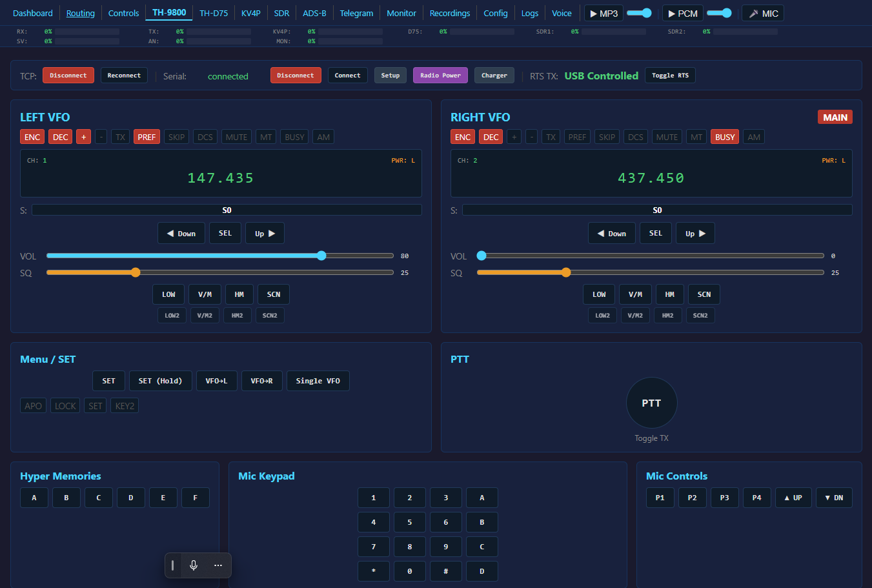This screenshot has height=588, width=872.
Task: Toggle PREF indicator on Left VFO
Action: point(147,137)
